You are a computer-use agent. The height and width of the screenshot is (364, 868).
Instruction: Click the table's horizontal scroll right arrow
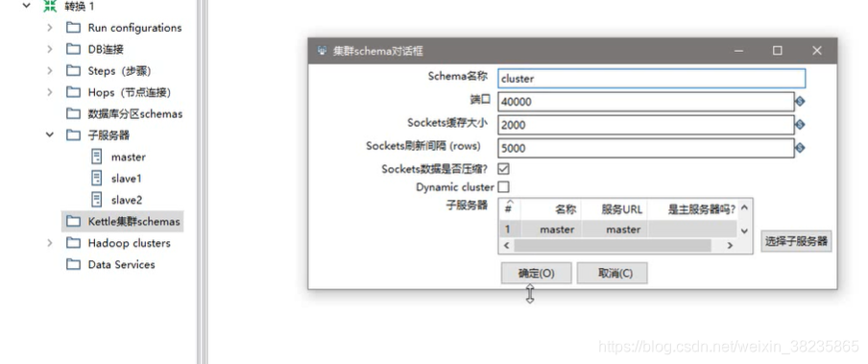pyautogui.click(x=730, y=245)
